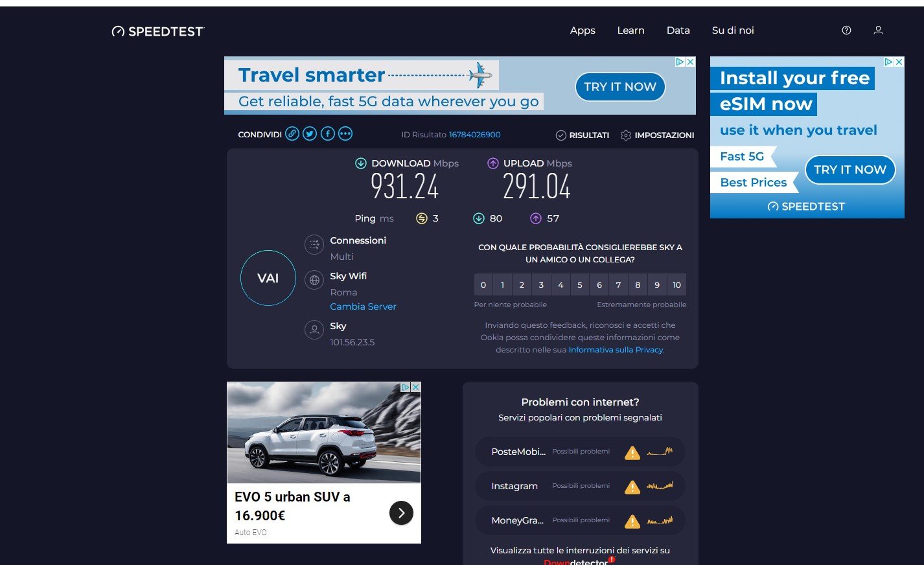The image size is (924, 565).
Task: Open the Learn menu
Action: click(x=630, y=30)
